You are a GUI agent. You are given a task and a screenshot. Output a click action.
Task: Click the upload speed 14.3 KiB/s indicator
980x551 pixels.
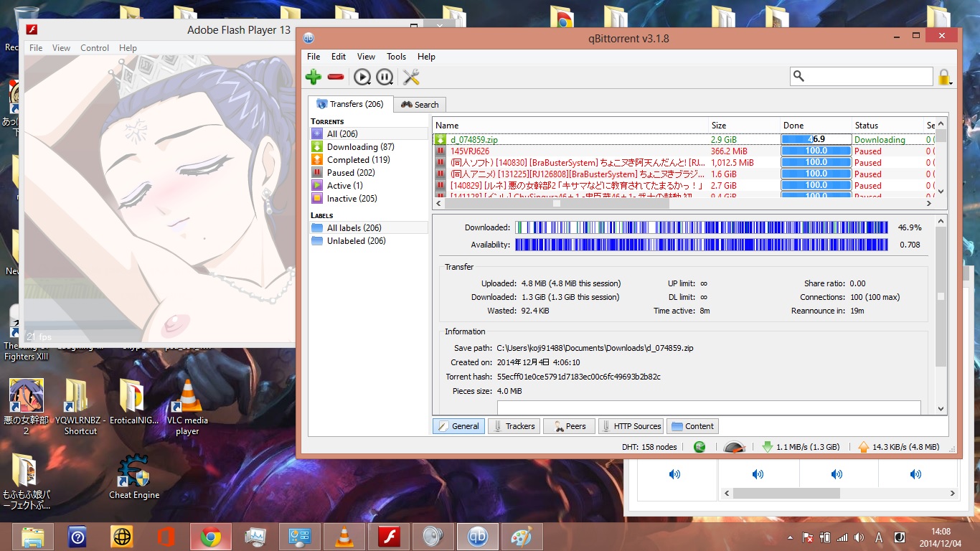(898, 447)
